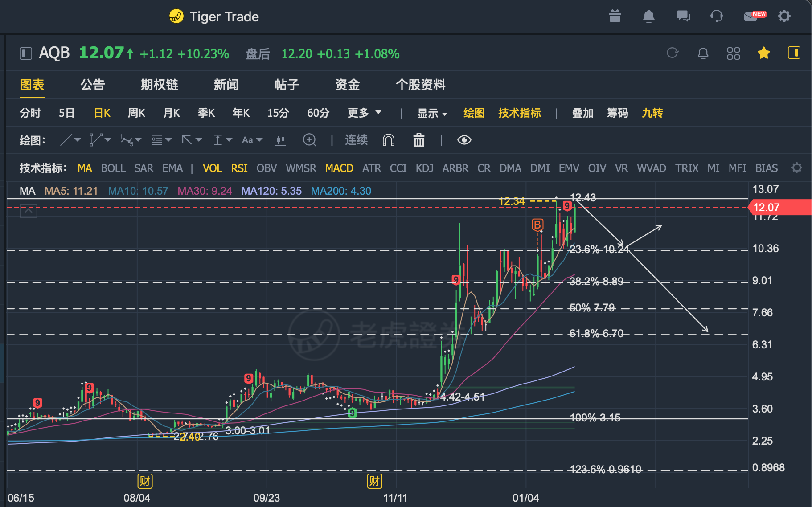The height and width of the screenshot is (507, 812).
Task: Click the magnet snap drawing icon
Action: point(388,140)
